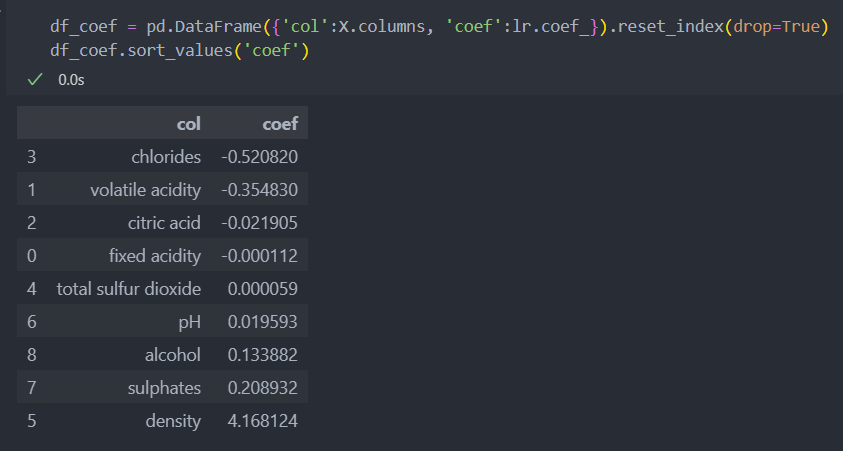Image resolution: width=843 pixels, height=451 pixels.
Task: Click 'lr.coef_' in the code
Action: point(551,26)
